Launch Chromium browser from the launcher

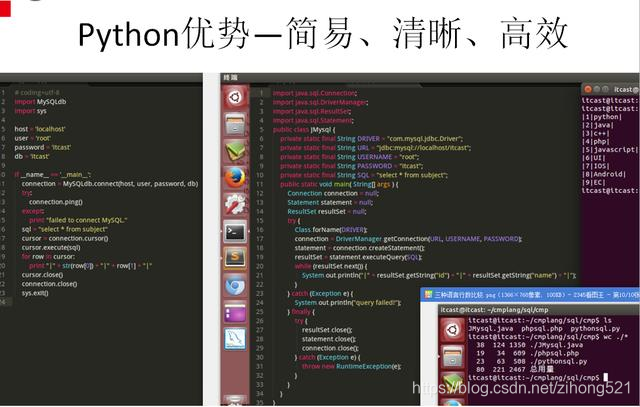pyautogui.click(x=235, y=286)
